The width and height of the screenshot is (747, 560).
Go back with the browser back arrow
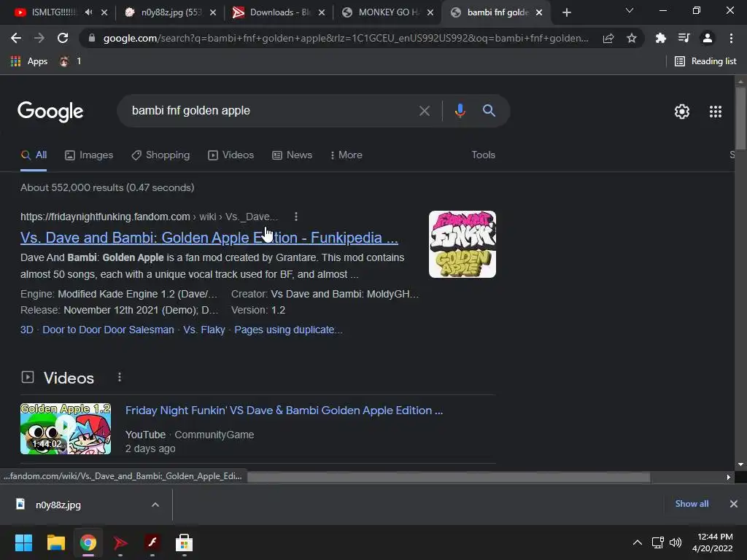16,38
